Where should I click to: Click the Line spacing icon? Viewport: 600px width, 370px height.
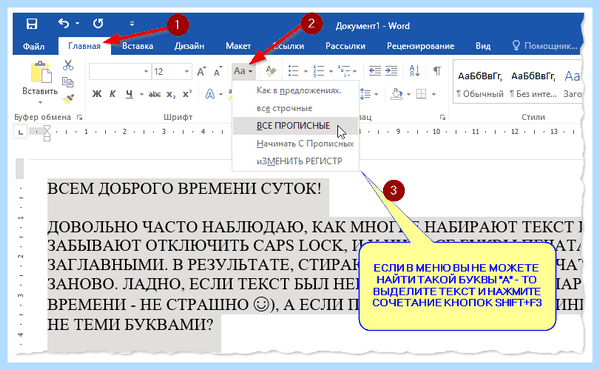click(x=366, y=94)
